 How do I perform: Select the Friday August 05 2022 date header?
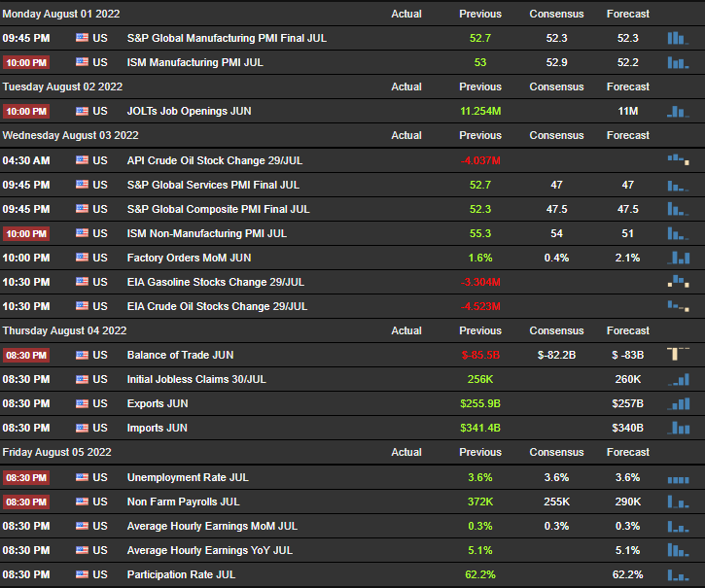(56, 452)
